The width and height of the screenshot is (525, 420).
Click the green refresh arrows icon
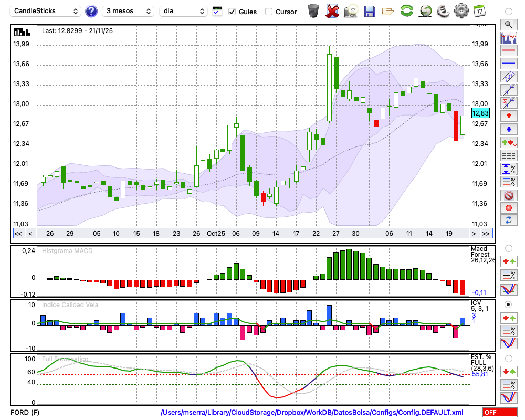click(x=406, y=11)
